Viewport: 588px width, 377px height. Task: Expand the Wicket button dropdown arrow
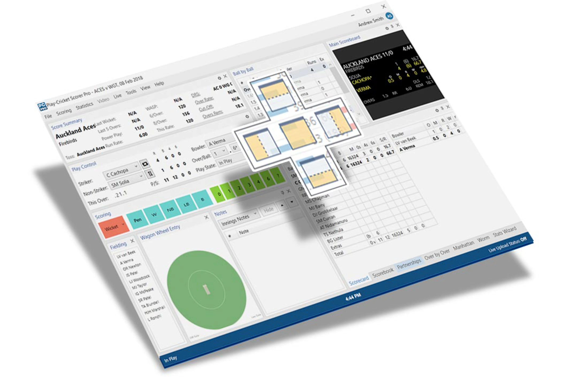point(123,224)
